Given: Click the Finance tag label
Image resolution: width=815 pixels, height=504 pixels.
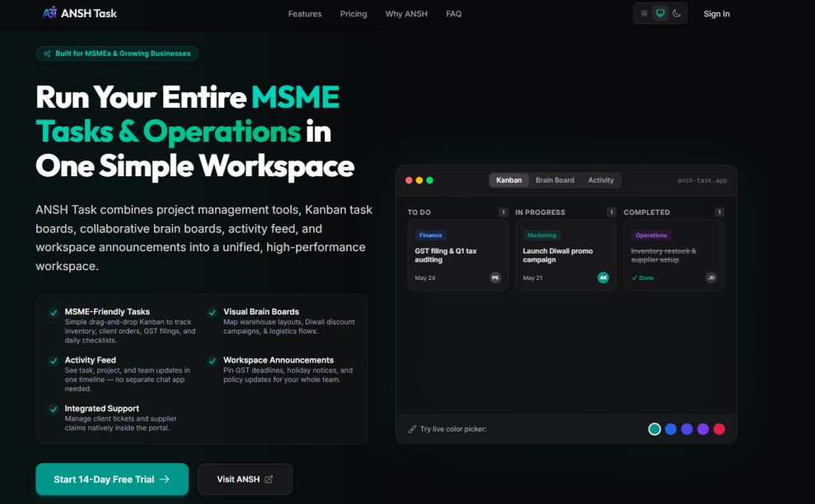Looking at the screenshot, I should point(430,236).
